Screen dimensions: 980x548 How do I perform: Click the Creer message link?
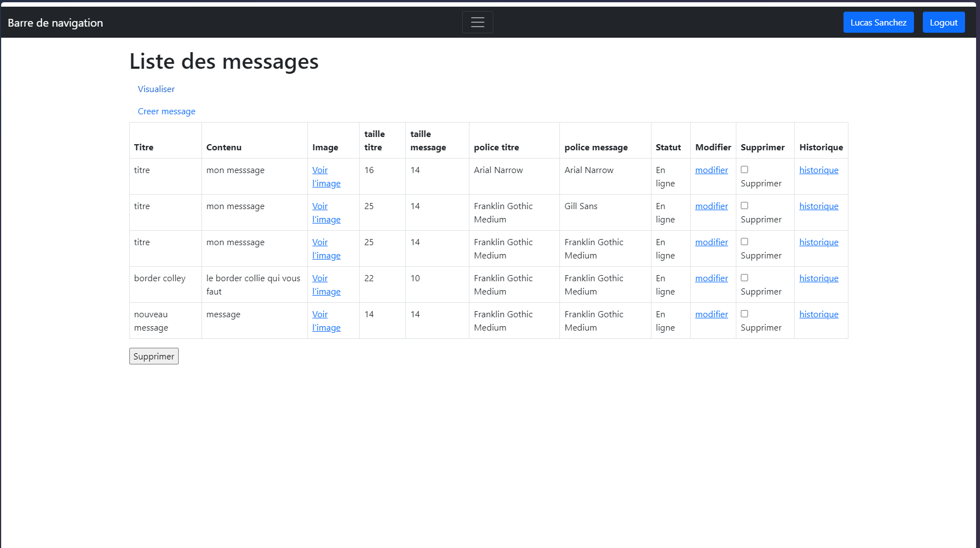click(x=166, y=111)
